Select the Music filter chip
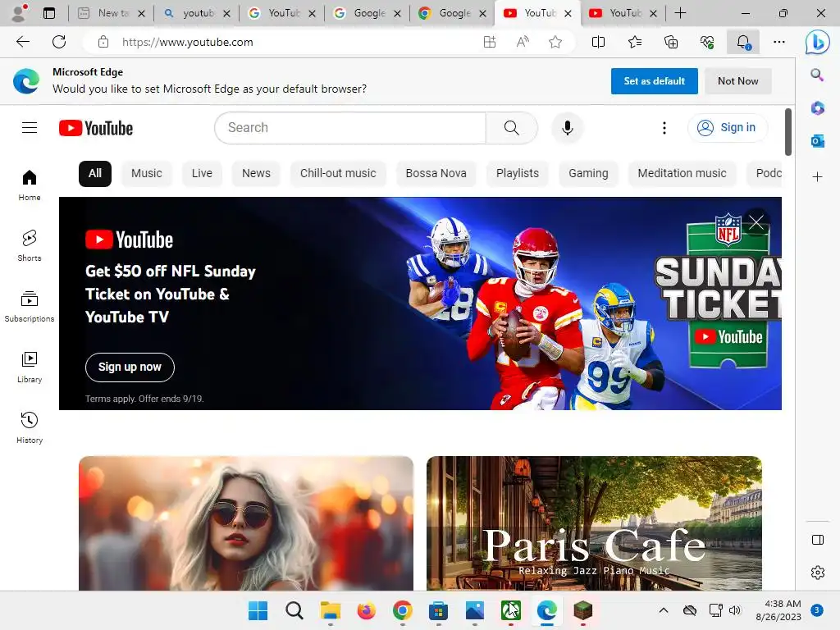Screen dimensions: 840x630 pyautogui.click(x=146, y=174)
